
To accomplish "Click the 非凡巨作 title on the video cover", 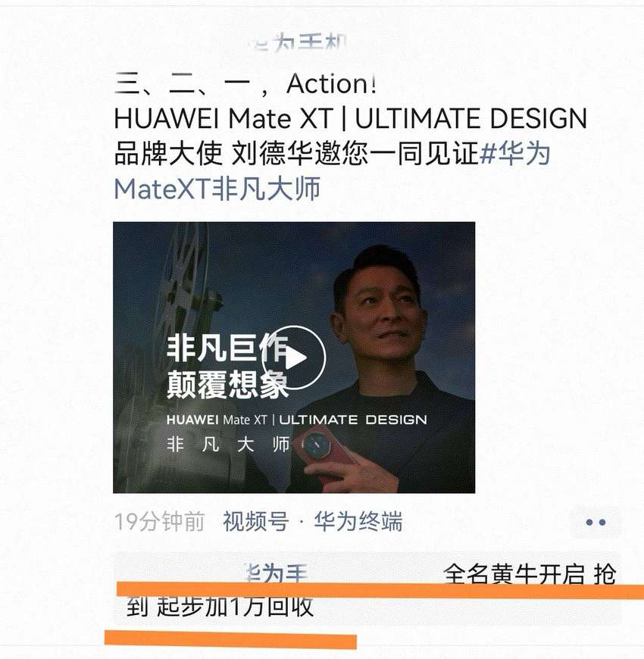I will point(227,348).
